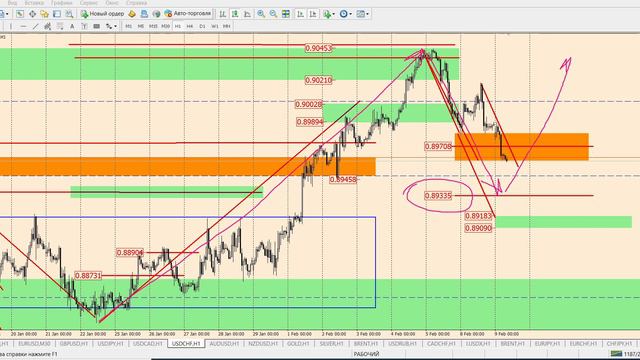This screenshot has height=360, width=640.
Task: Click connection status bars icon in status bar
Action: [616, 353]
